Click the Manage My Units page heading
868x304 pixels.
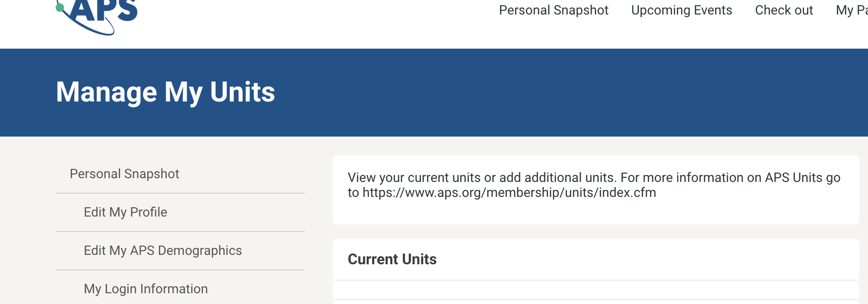pyautogui.click(x=165, y=92)
